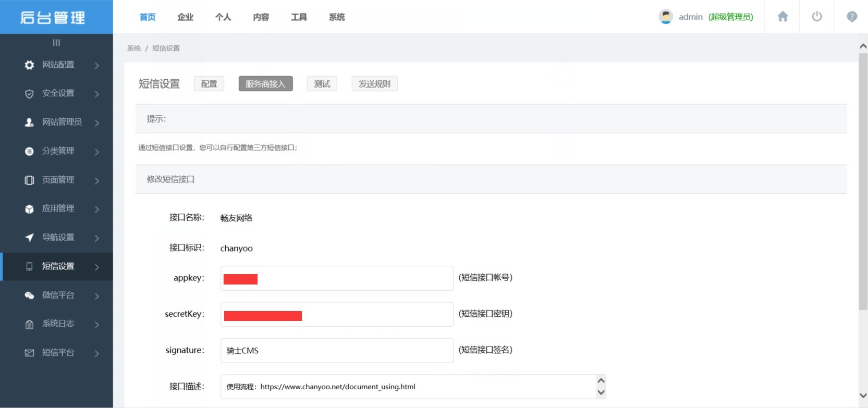The width and height of the screenshot is (868, 408).
Task: Click the 接口描述 scroll-up arrow
Action: click(601, 380)
